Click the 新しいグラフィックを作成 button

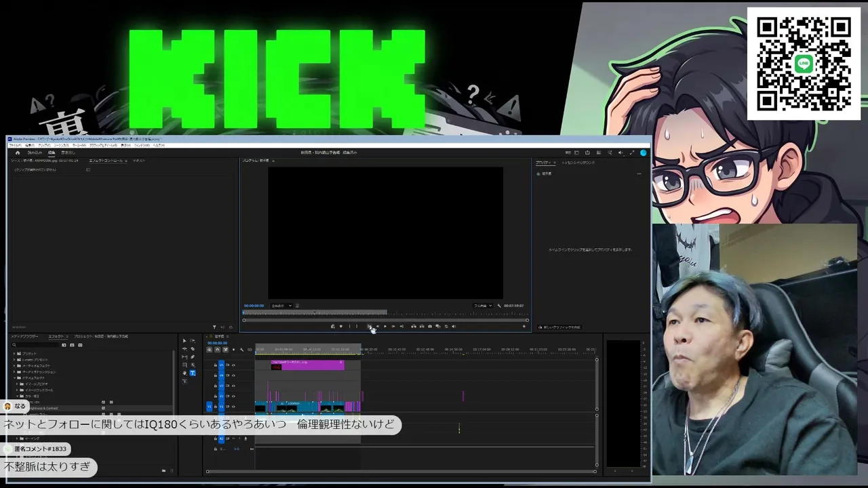coord(560,327)
